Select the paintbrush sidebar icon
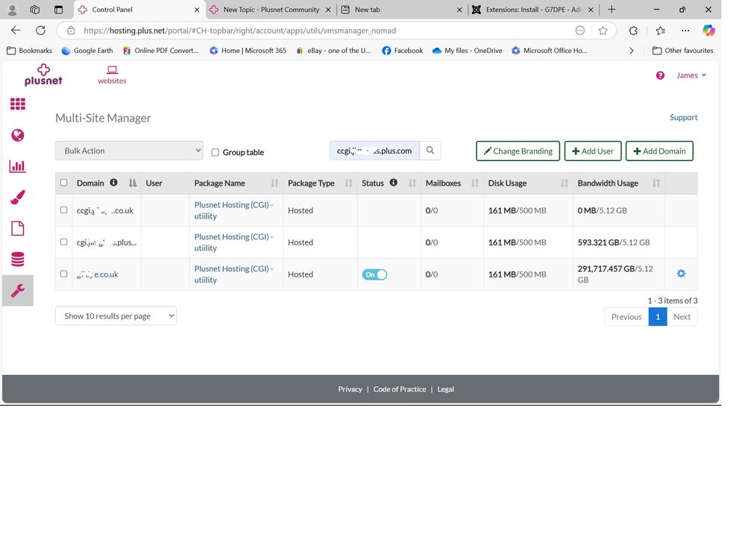 (17, 198)
